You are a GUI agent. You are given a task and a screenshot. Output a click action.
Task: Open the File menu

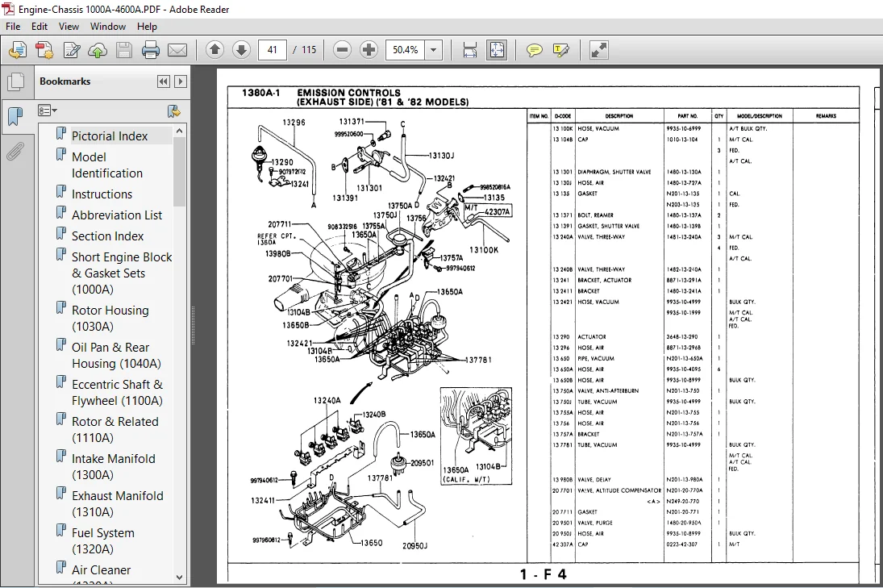point(13,27)
